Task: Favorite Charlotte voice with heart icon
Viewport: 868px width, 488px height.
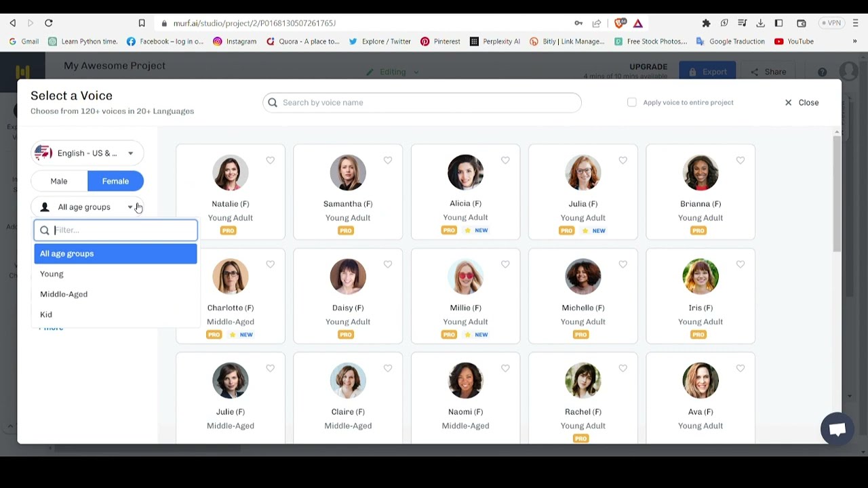Action: 271,264
